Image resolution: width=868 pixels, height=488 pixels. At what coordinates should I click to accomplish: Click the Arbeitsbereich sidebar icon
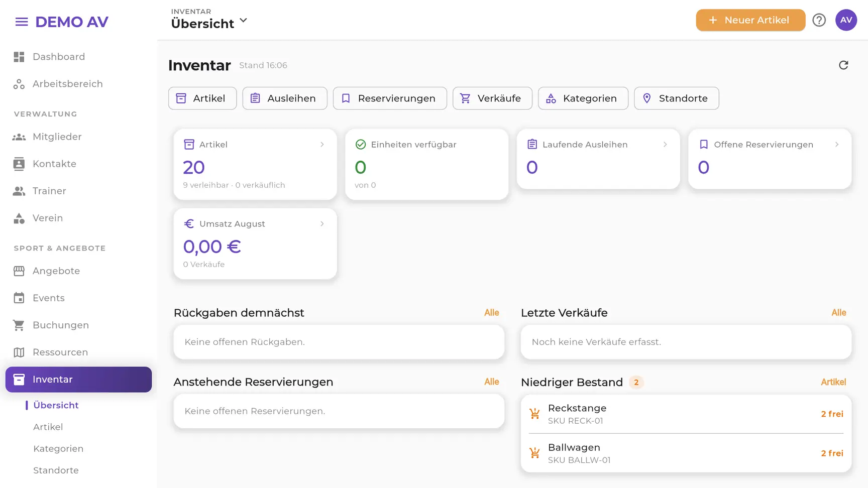pos(19,84)
